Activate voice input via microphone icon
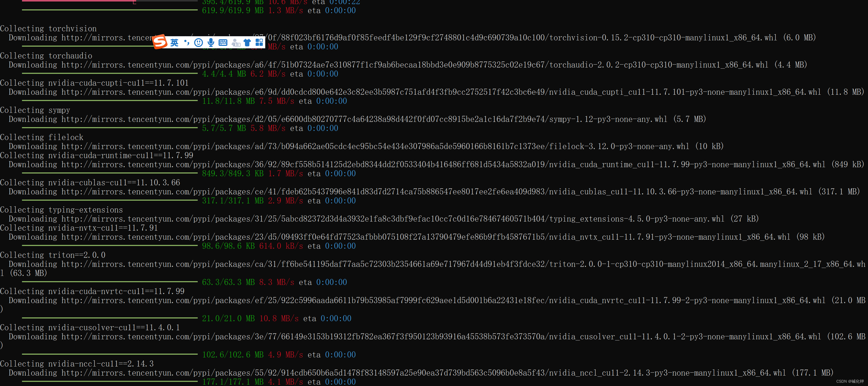The width and height of the screenshot is (868, 386). point(211,43)
